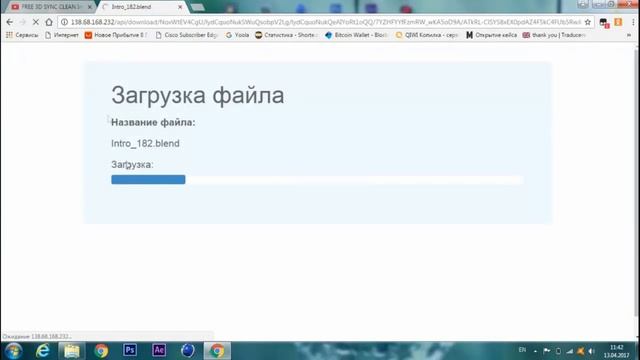
Task: Show more bookmarks with the chevron
Action: (629, 36)
